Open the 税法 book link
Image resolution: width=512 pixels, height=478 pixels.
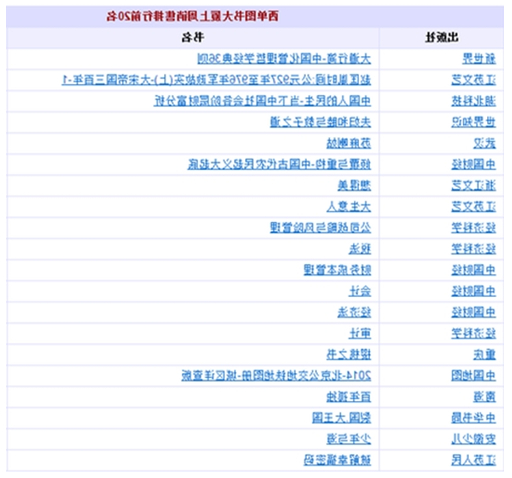coord(360,249)
